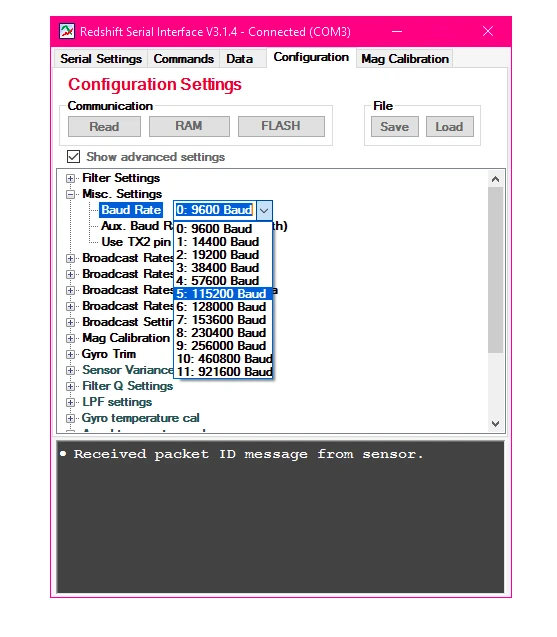Expand the Filter Q Settings node
Viewport: 557px width, 637px height.
point(70,386)
